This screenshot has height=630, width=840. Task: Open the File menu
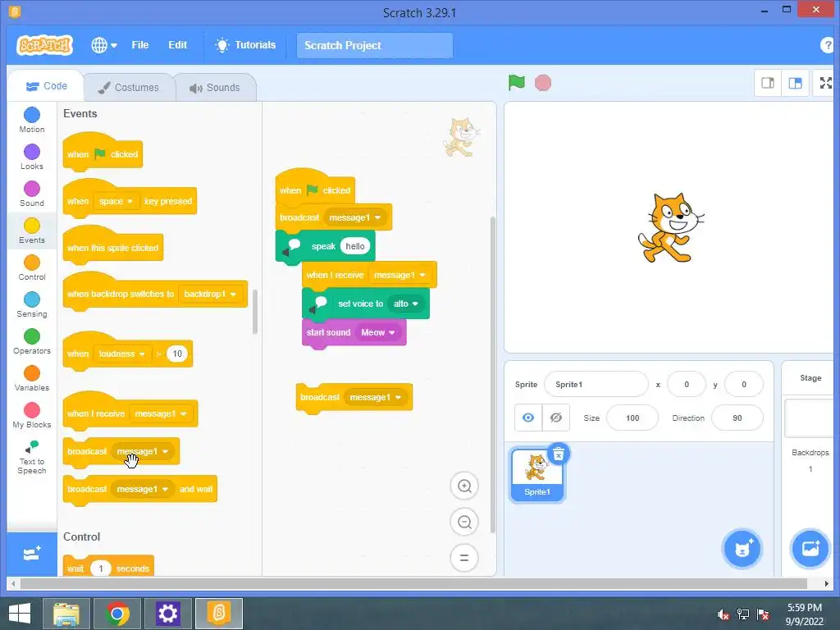click(139, 45)
